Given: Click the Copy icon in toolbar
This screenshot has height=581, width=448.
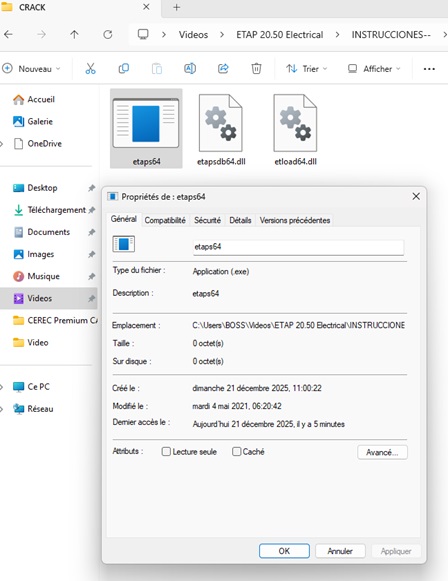Looking at the screenshot, I should click(x=123, y=69).
